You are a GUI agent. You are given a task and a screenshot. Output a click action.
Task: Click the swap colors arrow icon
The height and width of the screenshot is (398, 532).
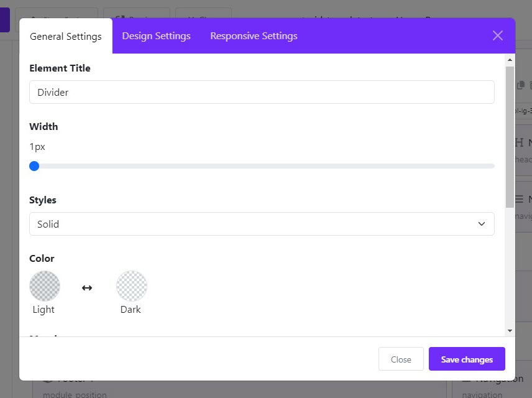(87, 288)
